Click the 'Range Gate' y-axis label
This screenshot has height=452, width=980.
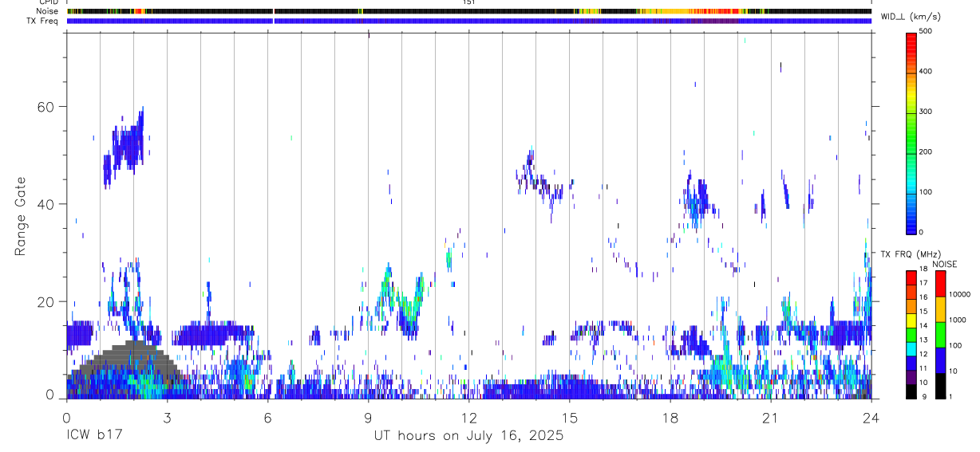point(21,217)
